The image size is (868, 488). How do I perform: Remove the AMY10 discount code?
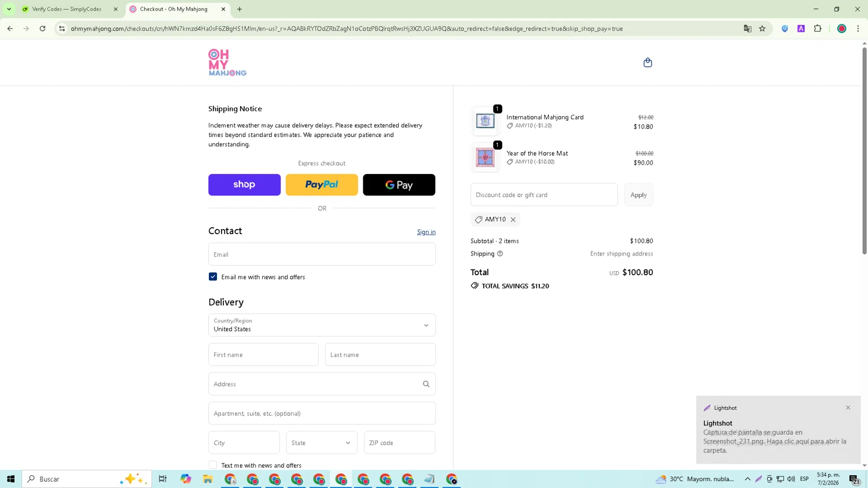[513, 220]
